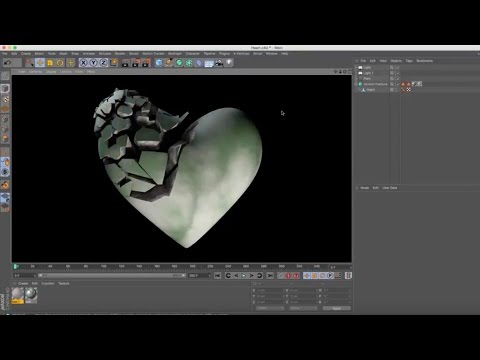The width and height of the screenshot is (480, 360).
Task: Click the Render View icon
Action: pyautogui.click(x=125, y=63)
